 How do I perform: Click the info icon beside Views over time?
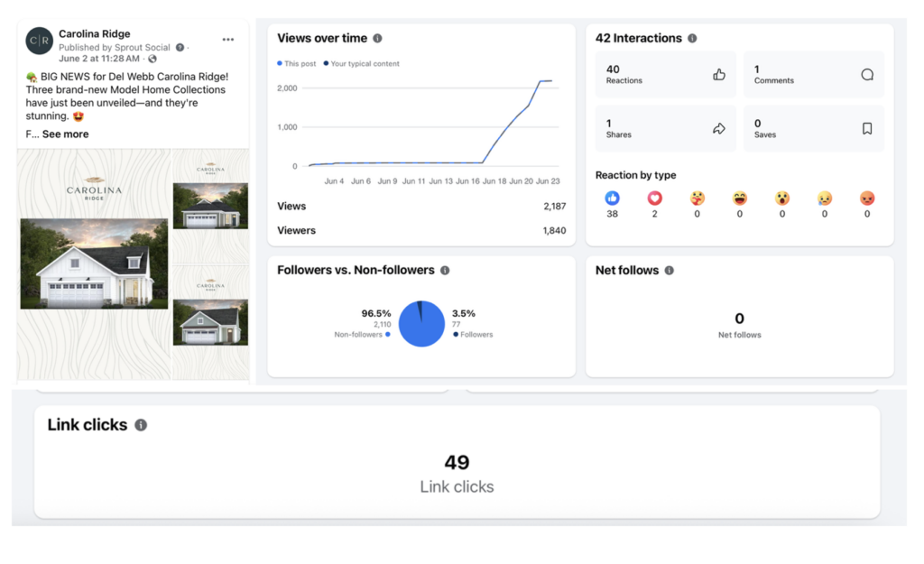click(378, 38)
